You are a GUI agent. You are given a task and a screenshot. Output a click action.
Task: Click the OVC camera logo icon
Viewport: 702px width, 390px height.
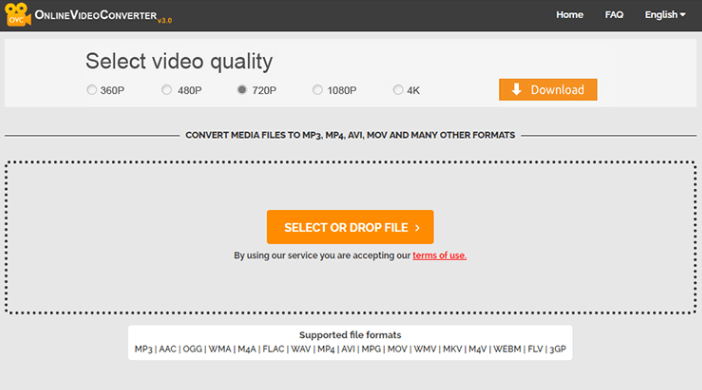[18, 14]
